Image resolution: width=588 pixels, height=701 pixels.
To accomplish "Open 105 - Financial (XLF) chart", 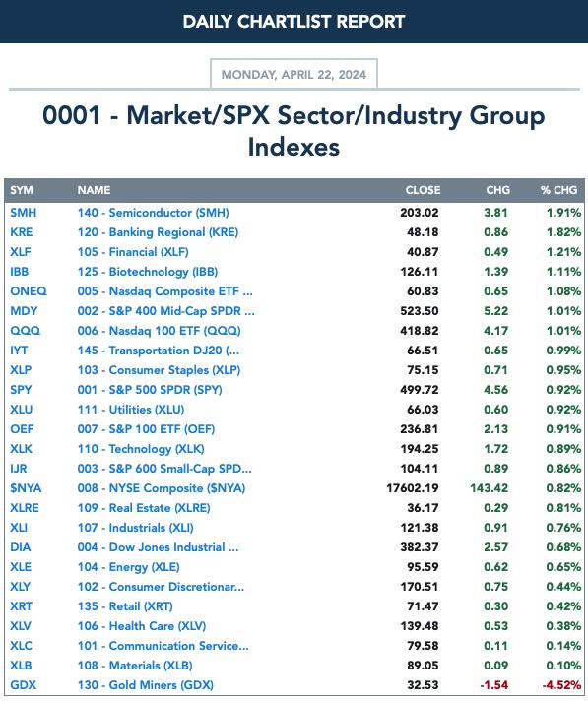I will 133,252.
